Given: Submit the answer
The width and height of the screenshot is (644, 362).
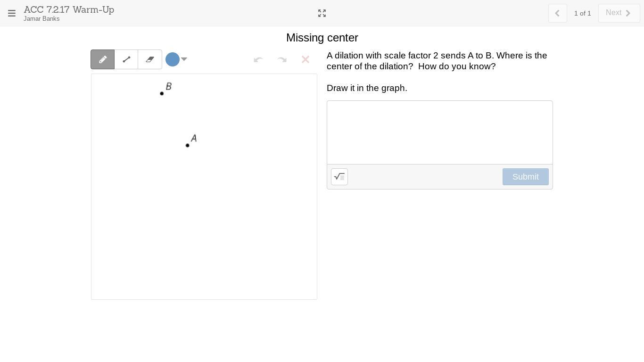Looking at the screenshot, I should 525,177.
